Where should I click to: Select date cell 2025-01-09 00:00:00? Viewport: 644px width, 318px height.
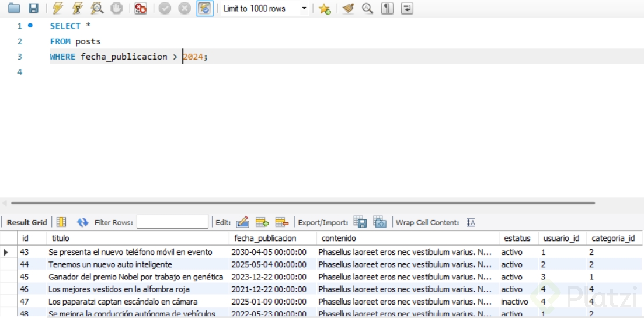point(273,302)
